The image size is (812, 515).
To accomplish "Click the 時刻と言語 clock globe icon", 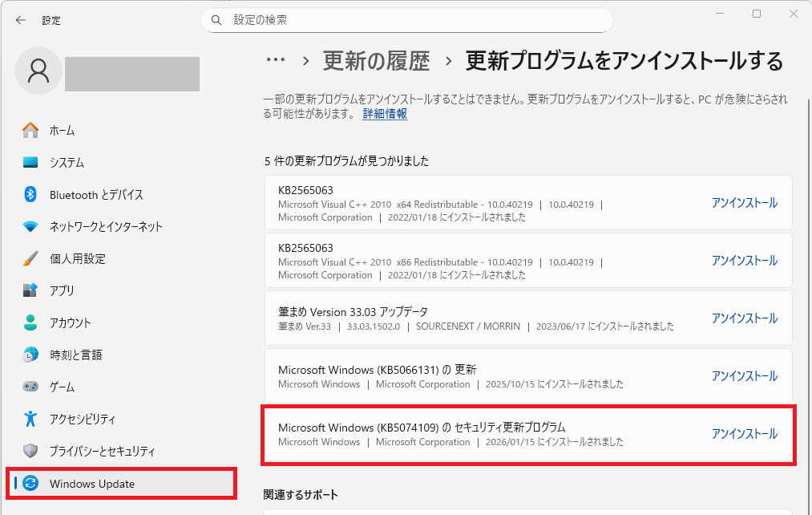I will tap(30, 355).
